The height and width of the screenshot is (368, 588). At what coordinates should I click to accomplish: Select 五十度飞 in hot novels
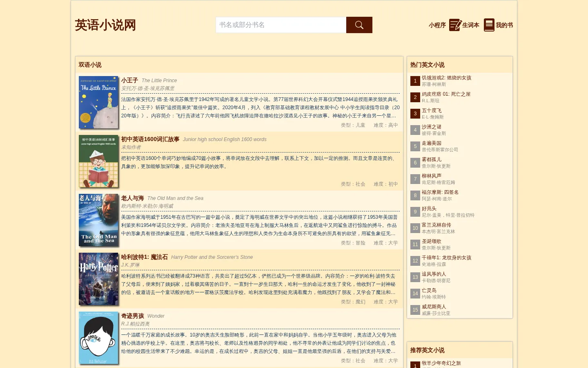tap(432, 110)
